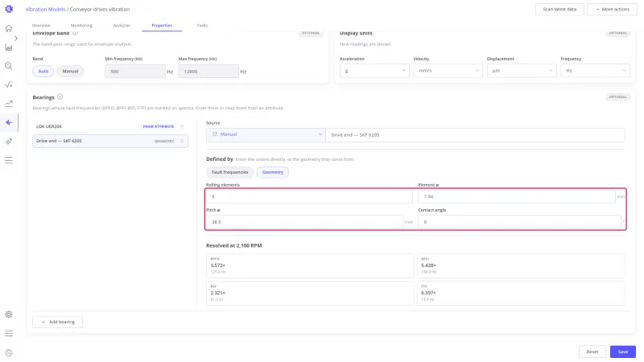Open the square-root formula sidebar icon
644x362 pixels.
[9, 85]
